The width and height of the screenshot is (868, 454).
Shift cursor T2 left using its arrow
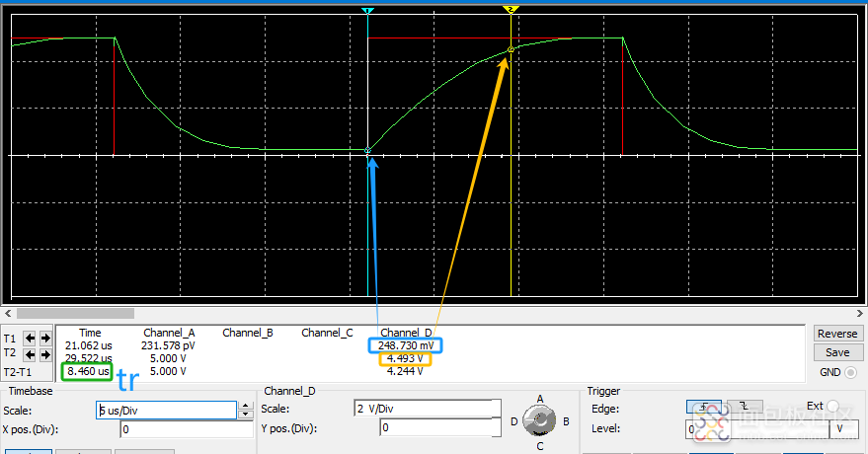(30, 354)
